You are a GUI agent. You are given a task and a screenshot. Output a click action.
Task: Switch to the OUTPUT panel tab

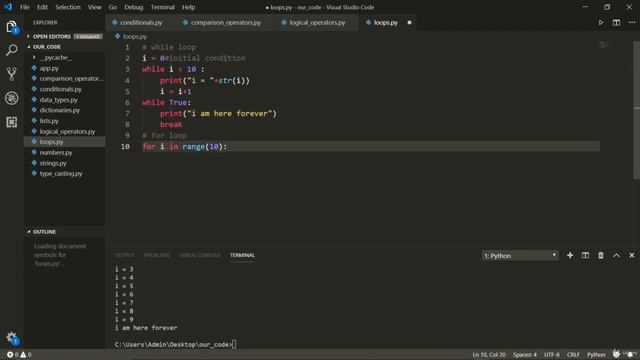point(124,255)
